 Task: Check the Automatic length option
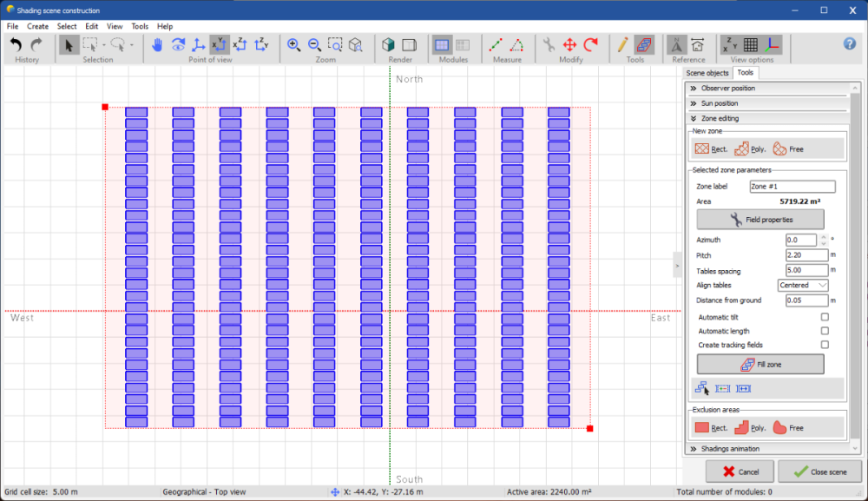pyautogui.click(x=825, y=331)
